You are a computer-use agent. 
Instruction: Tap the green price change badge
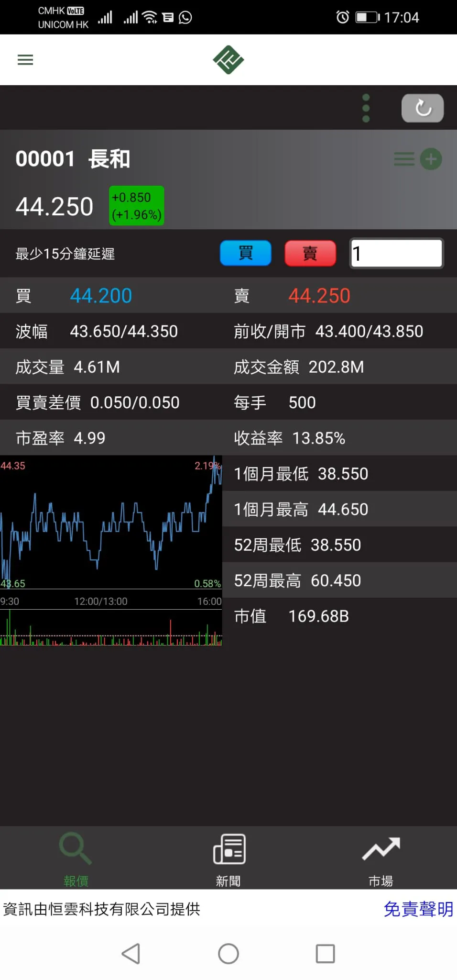point(137,206)
